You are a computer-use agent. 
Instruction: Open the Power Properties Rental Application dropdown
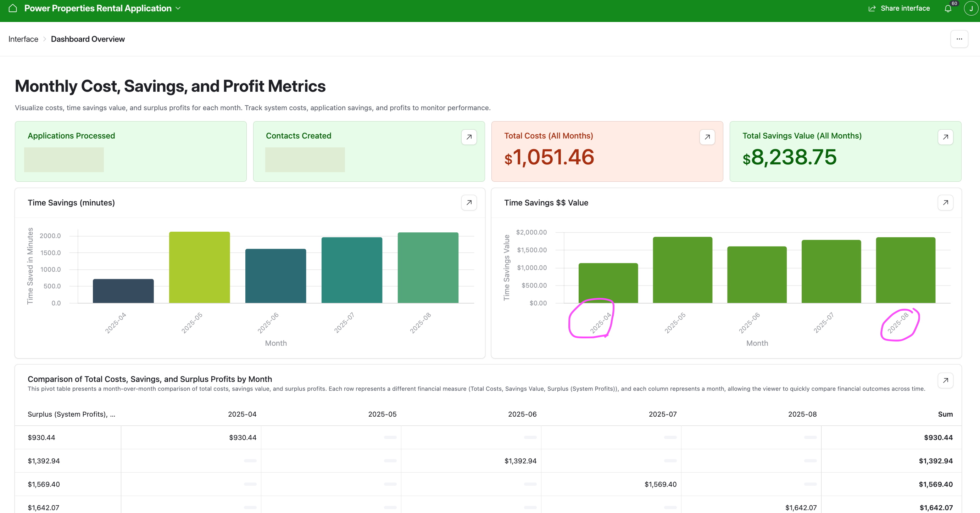click(103, 9)
